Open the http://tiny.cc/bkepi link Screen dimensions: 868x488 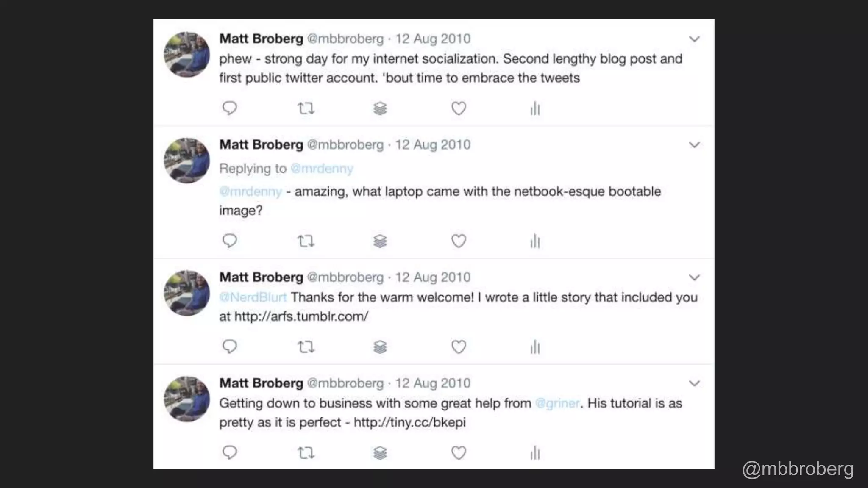click(409, 422)
